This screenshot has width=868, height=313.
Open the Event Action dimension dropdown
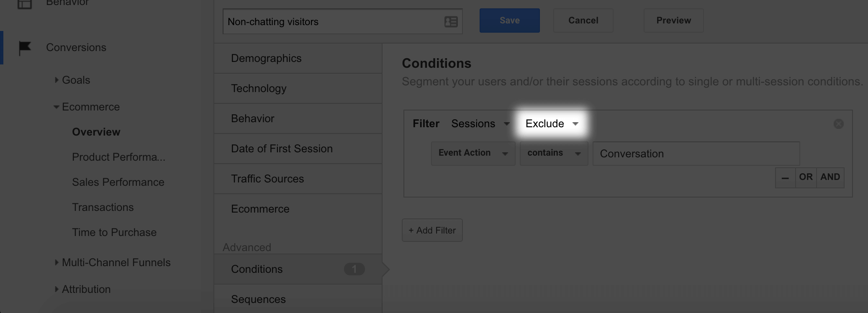tap(473, 154)
